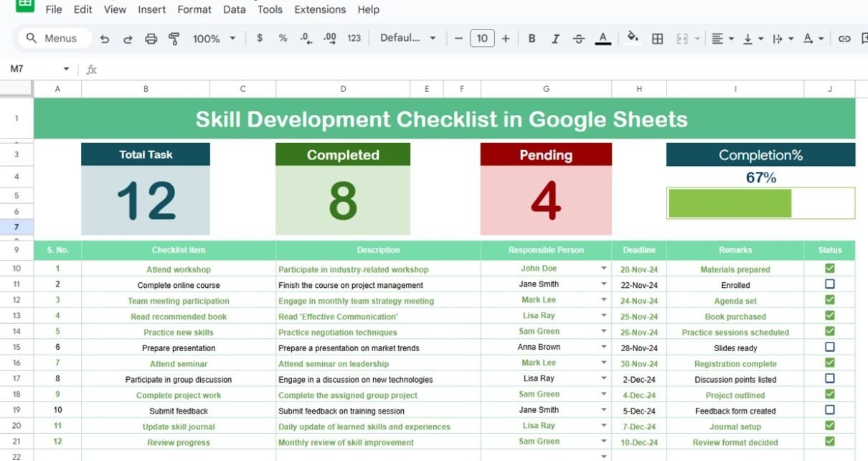Viewport: 868px width, 461px height.
Task: Click the View menu
Action: click(115, 9)
